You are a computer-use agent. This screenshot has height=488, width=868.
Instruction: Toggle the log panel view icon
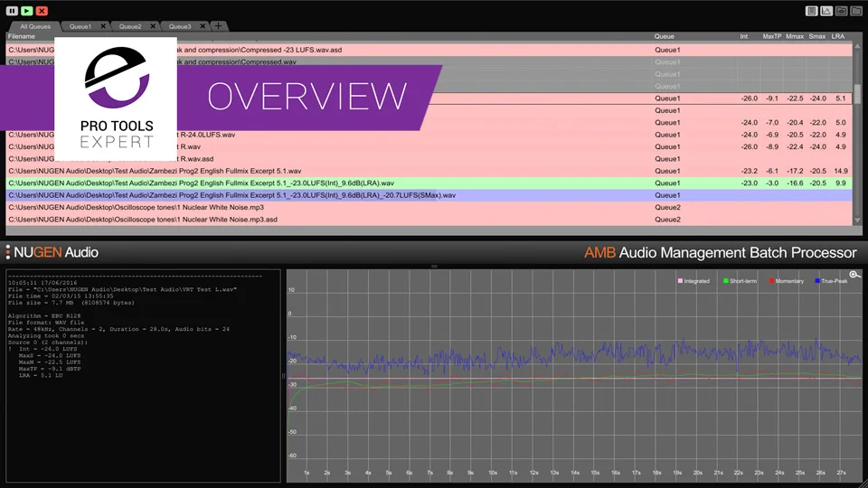pos(812,11)
